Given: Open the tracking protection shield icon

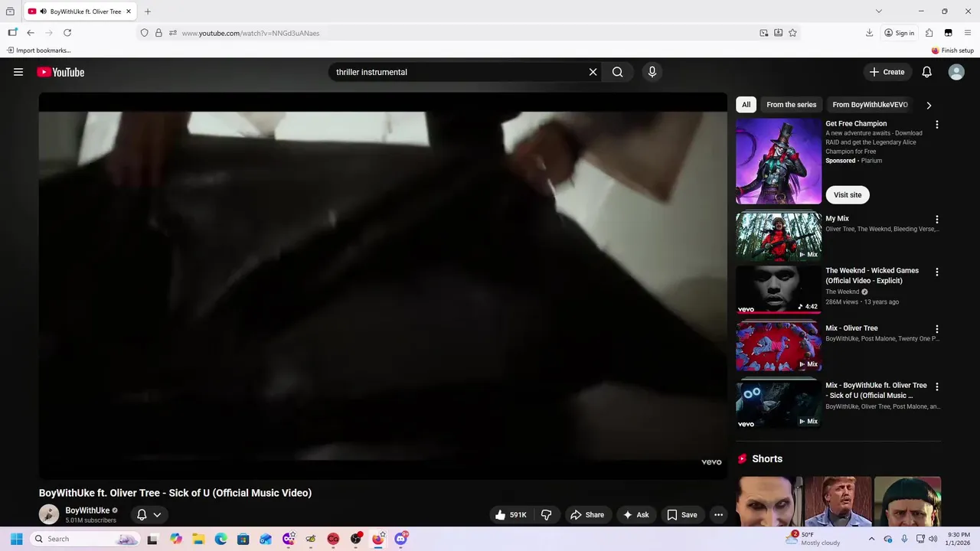Looking at the screenshot, I should pyautogui.click(x=144, y=33).
